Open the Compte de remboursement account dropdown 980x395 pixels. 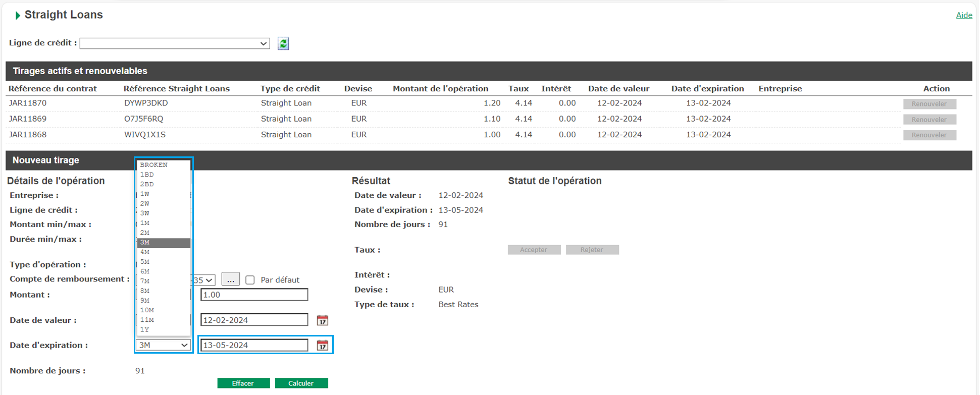click(204, 280)
